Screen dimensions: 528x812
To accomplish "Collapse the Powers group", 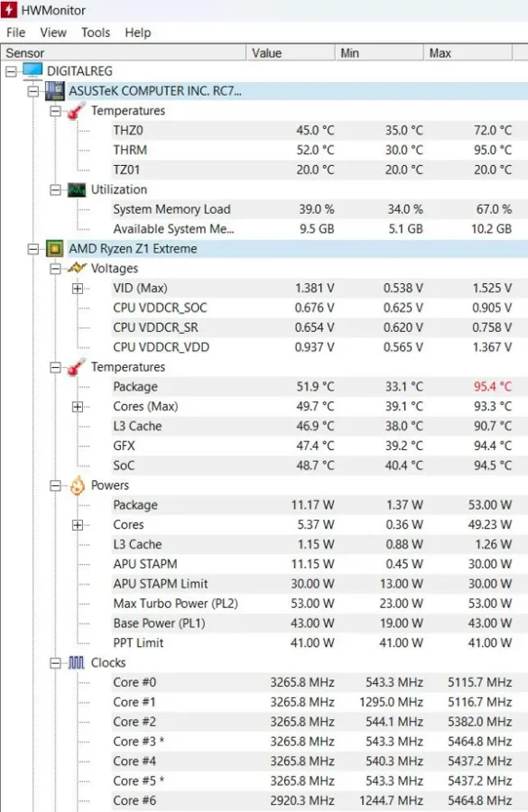I will pyautogui.click(x=55, y=485).
